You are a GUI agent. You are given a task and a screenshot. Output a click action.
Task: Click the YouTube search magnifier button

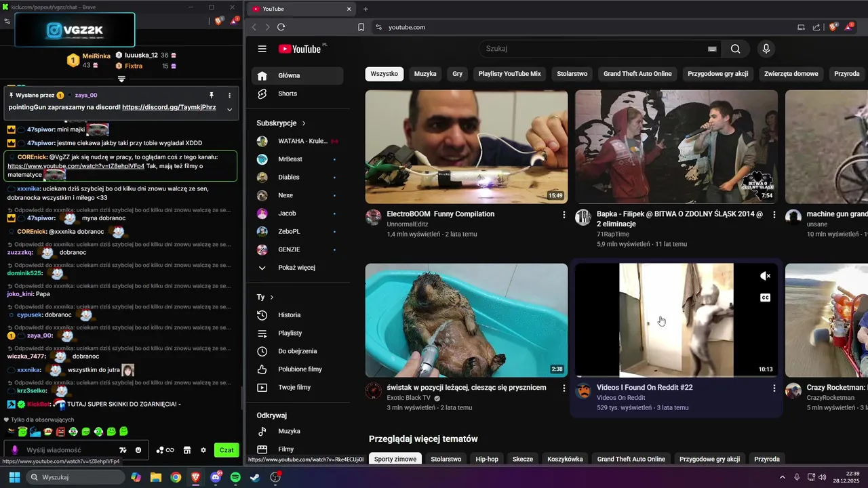736,49
